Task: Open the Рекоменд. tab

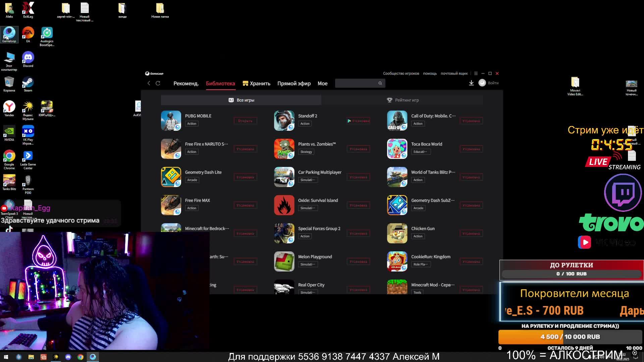Action: tap(186, 83)
